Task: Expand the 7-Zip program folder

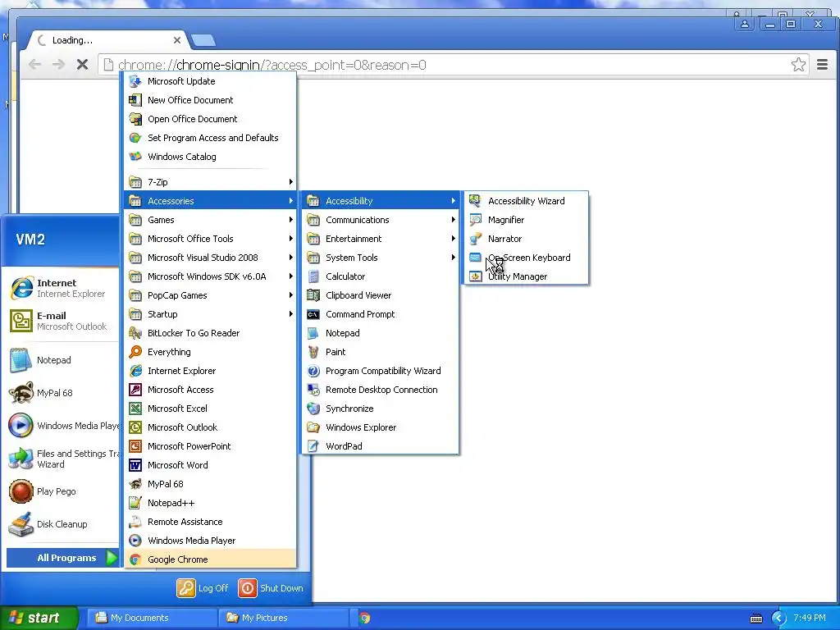Action: click(210, 182)
